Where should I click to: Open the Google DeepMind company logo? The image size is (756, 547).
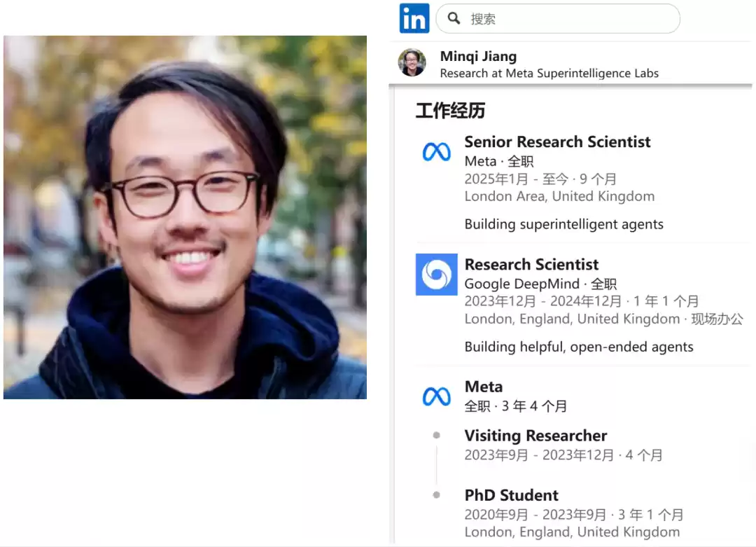coord(436,275)
